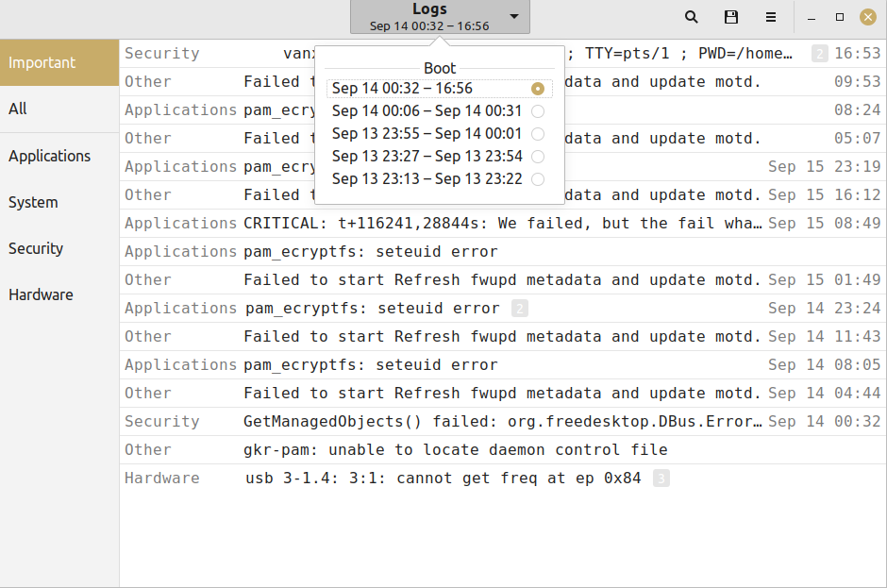887x588 pixels.
Task: Open the search icon in the header
Action: point(691,17)
